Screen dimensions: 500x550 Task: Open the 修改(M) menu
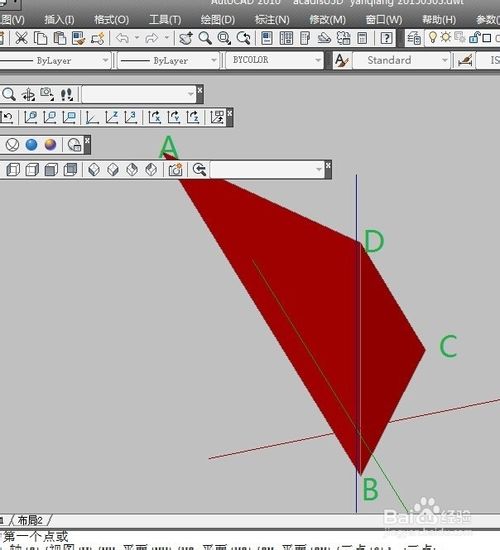(327, 19)
